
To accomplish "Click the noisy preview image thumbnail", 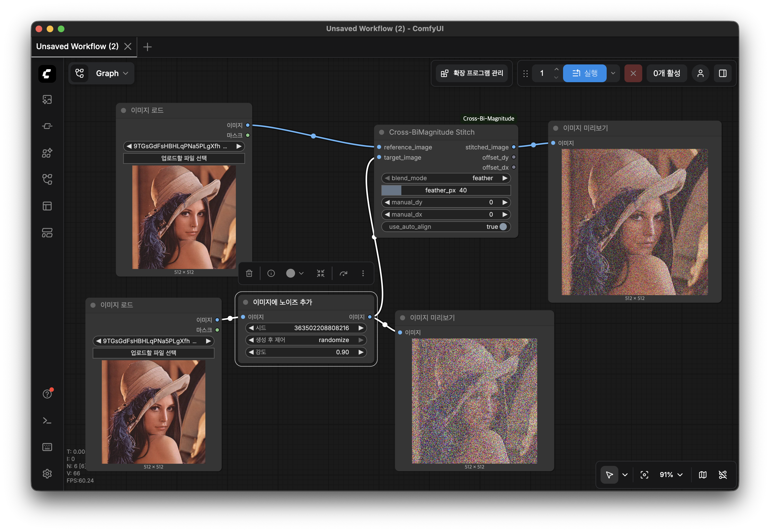I will point(474,401).
